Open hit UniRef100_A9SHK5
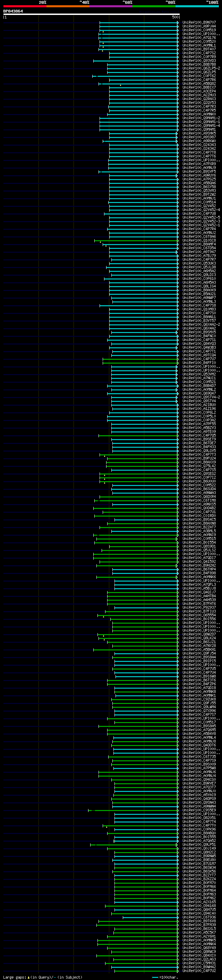 (x=199, y=133)
